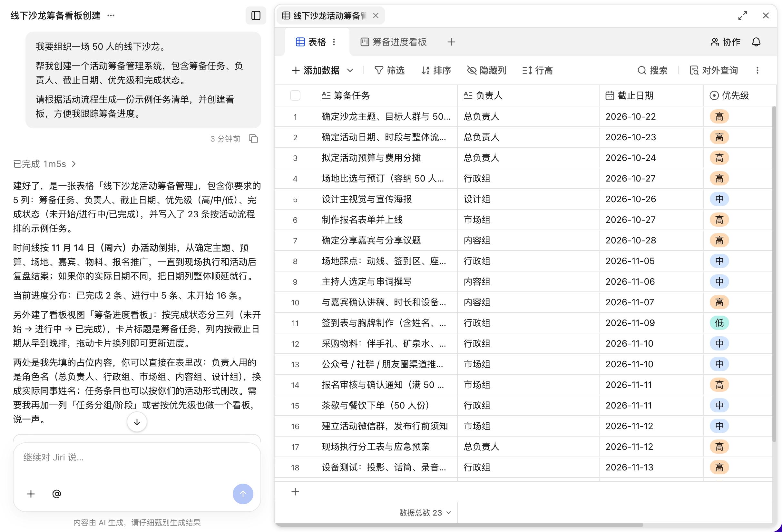Click the 截止日期 column header
The image size is (782, 532).
[x=651, y=95]
